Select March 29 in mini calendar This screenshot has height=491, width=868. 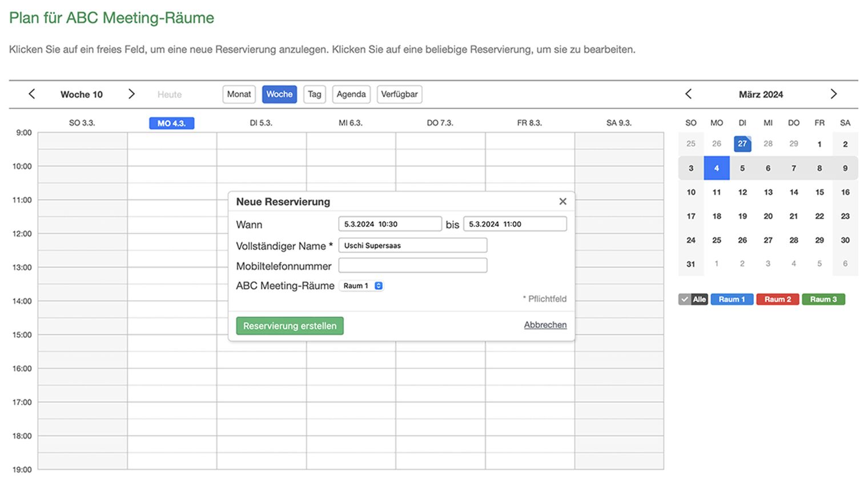pyautogui.click(x=819, y=240)
